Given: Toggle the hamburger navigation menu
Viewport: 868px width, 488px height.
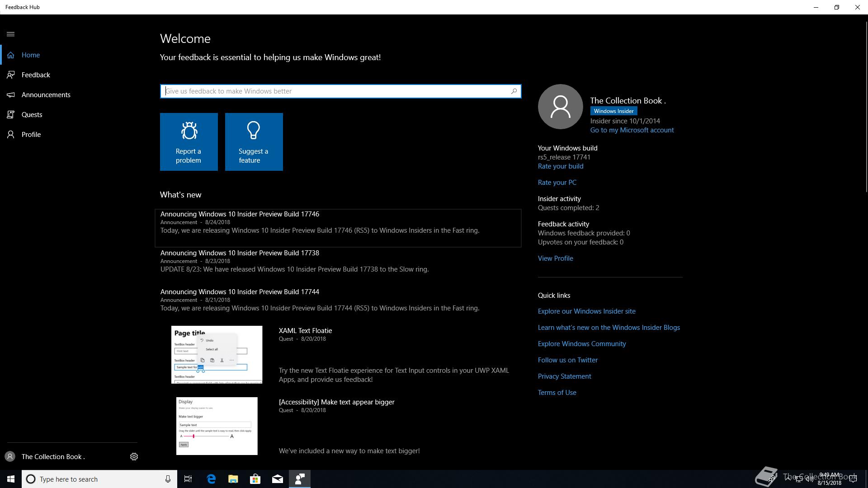Looking at the screenshot, I should pos(11,34).
